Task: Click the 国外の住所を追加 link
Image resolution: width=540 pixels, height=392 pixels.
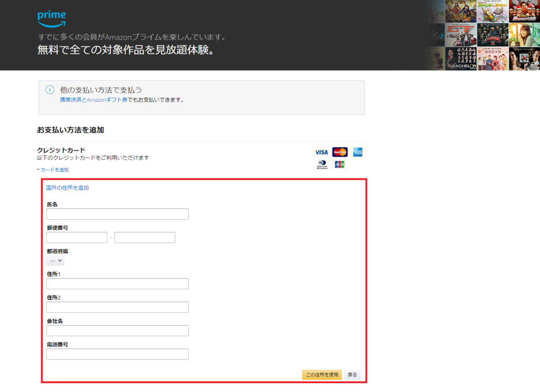Action: tap(66, 187)
